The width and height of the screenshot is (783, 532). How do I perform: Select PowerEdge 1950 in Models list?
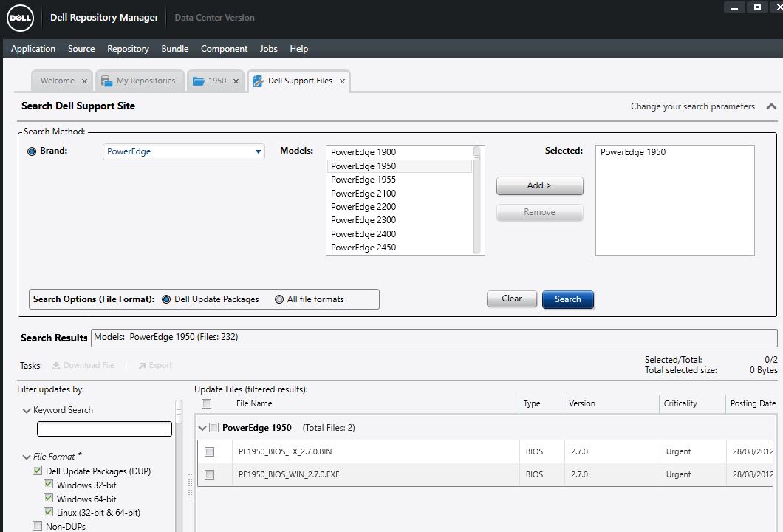click(x=399, y=166)
